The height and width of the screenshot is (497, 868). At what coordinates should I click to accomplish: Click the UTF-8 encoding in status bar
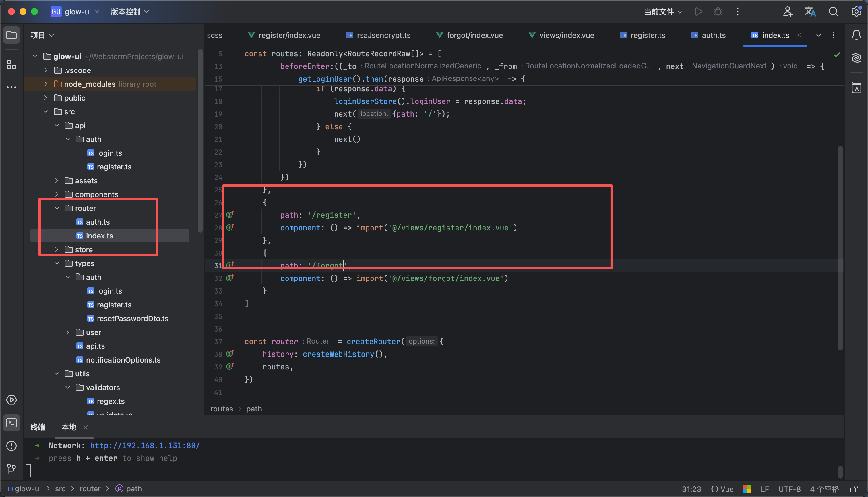pyautogui.click(x=789, y=489)
